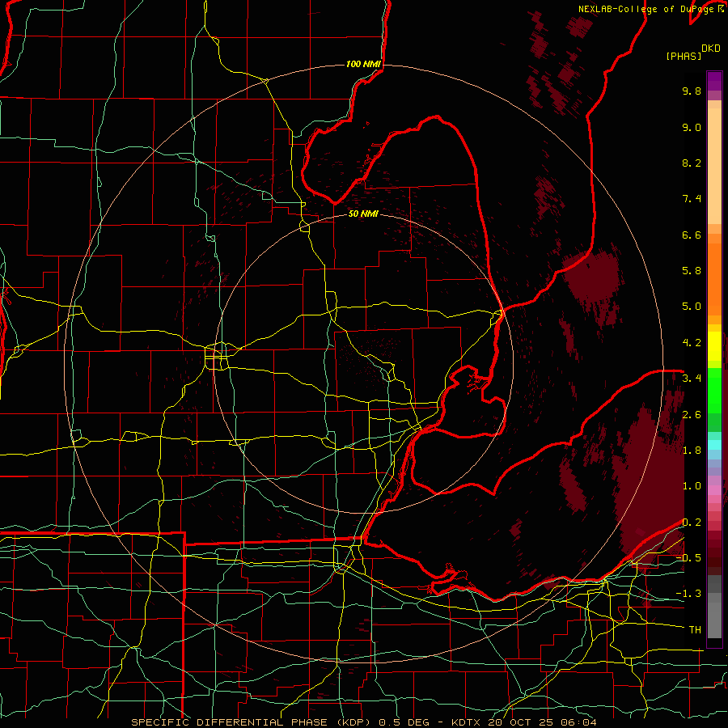Click the [PHAS] units label
Viewport: 728px width, 728px height.
[x=684, y=56]
